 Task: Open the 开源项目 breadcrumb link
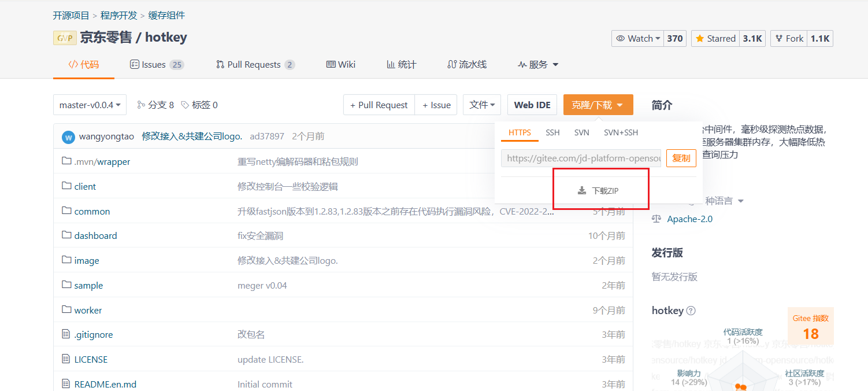tap(71, 15)
